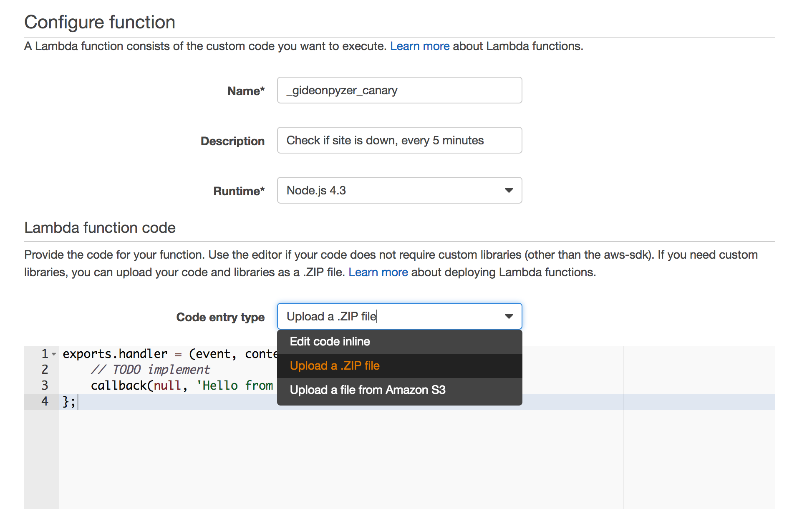Choose Upload a .ZIP file option
812x509 pixels.
[x=334, y=365]
